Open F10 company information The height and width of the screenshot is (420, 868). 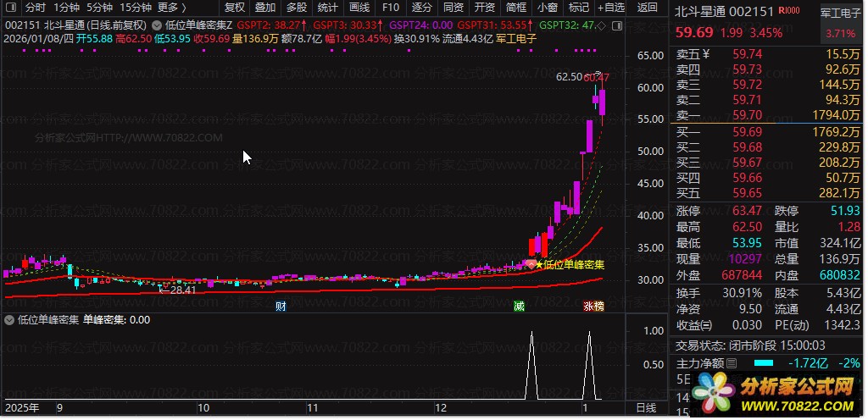pyautogui.click(x=390, y=7)
